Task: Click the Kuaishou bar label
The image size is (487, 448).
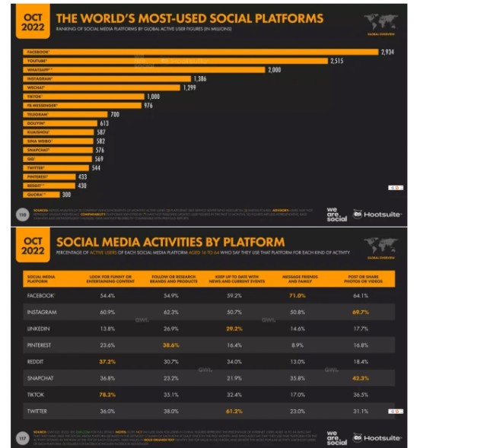Action: coord(38,132)
